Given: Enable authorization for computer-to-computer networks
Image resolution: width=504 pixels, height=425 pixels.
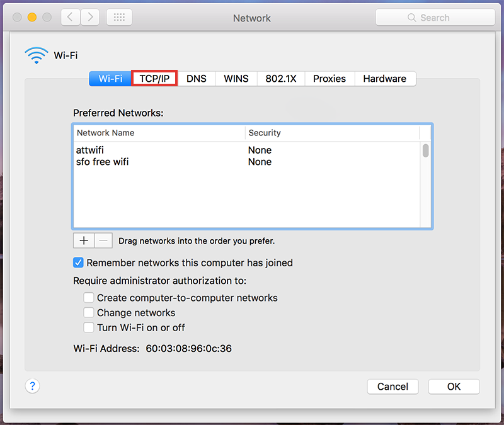Looking at the screenshot, I should tap(89, 297).
